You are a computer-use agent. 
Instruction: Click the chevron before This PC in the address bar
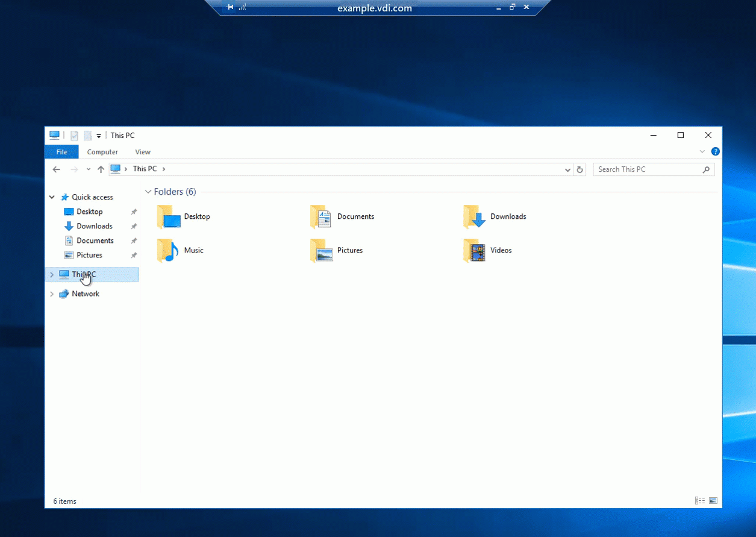[x=126, y=169]
